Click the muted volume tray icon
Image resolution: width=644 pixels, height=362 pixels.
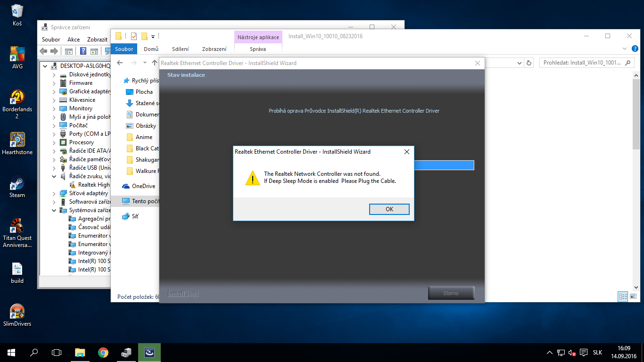tap(572, 353)
